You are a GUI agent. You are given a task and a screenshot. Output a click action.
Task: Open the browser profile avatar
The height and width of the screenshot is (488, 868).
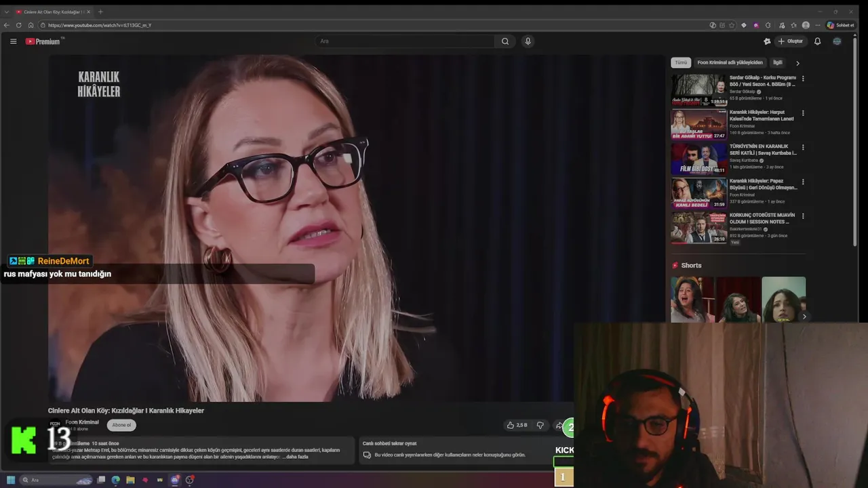click(x=806, y=25)
